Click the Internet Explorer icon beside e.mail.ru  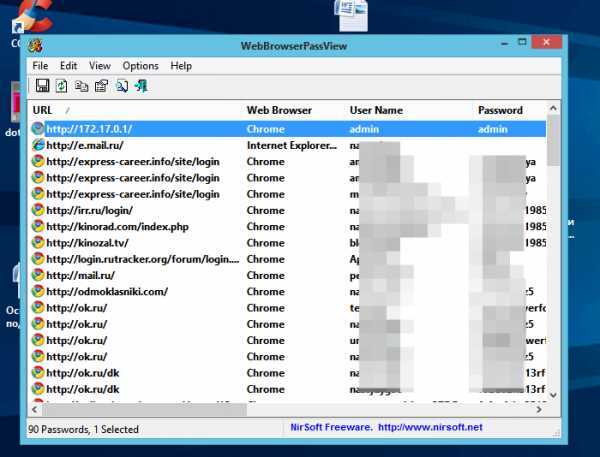[38, 145]
